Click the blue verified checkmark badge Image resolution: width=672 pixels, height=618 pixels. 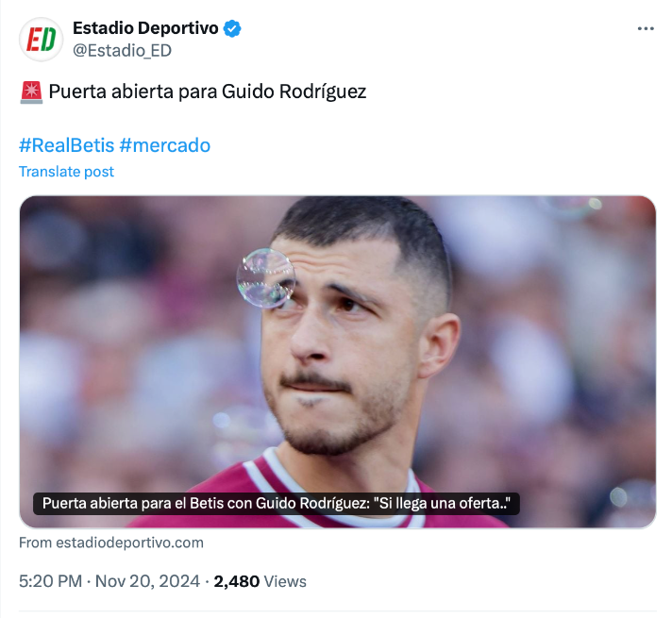tap(232, 28)
